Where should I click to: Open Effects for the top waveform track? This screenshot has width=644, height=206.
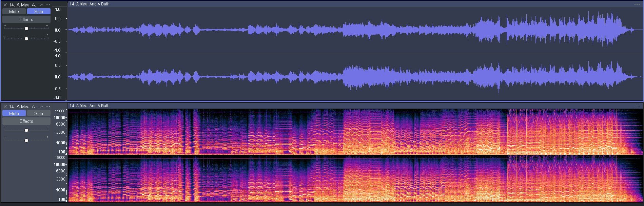click(26, 20)
